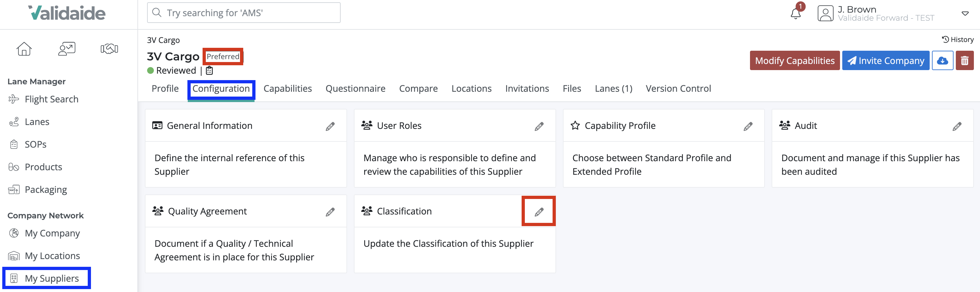Click 'Update the Classification of this Supplier' text
This screenshot has height=292, width=980.
(448, 244)
